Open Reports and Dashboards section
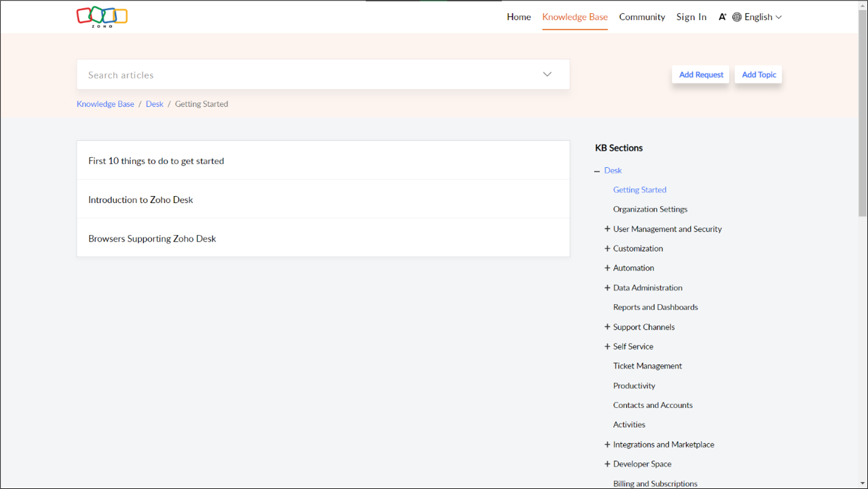This screenshot has width=868, height=489. (x=656, y=307)
